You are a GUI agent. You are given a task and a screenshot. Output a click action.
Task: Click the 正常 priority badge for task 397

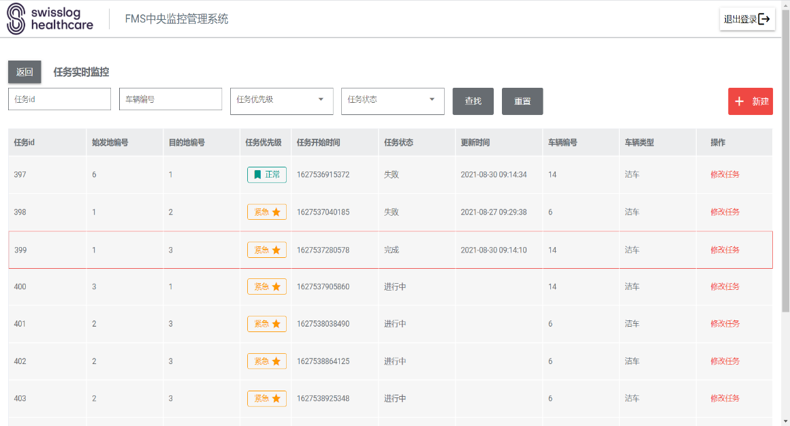pyautogui.click(x=267, y=175)
